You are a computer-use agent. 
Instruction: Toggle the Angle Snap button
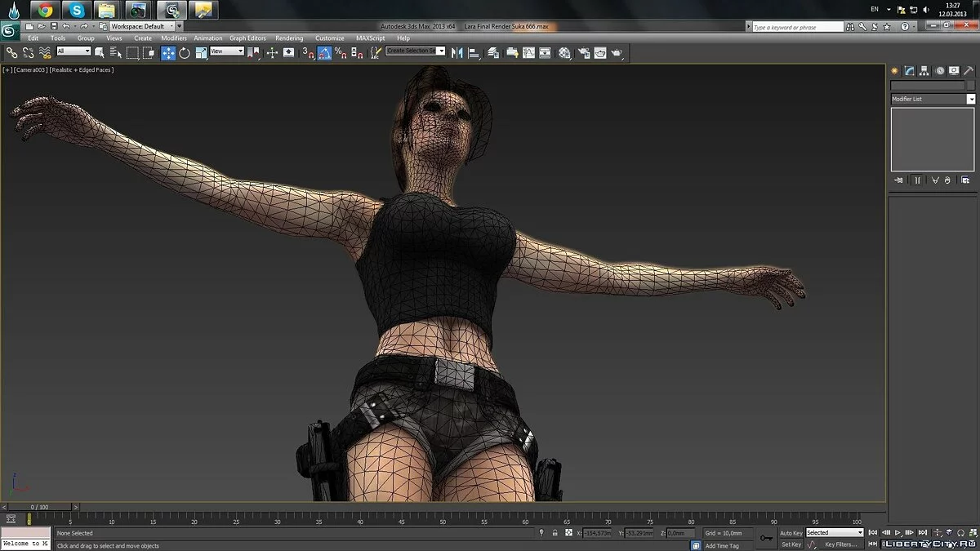pyautogui.click(x=324, y=53)
